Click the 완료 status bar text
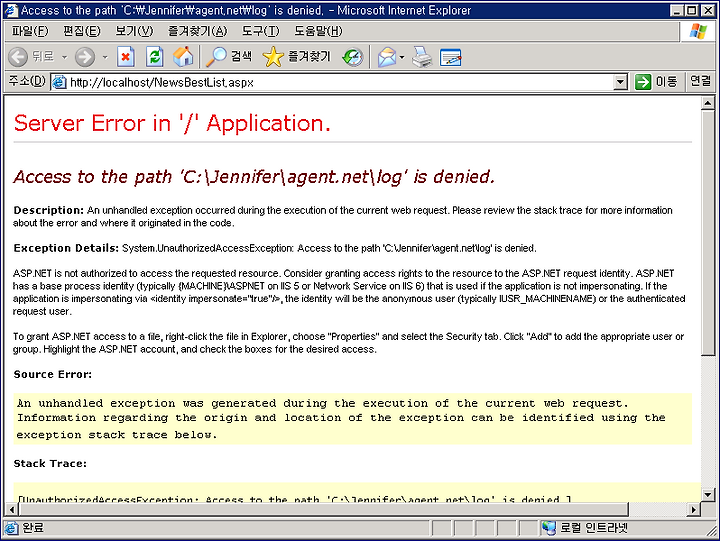This screenshot has height=541, width=720. click(x=33, y=528)
